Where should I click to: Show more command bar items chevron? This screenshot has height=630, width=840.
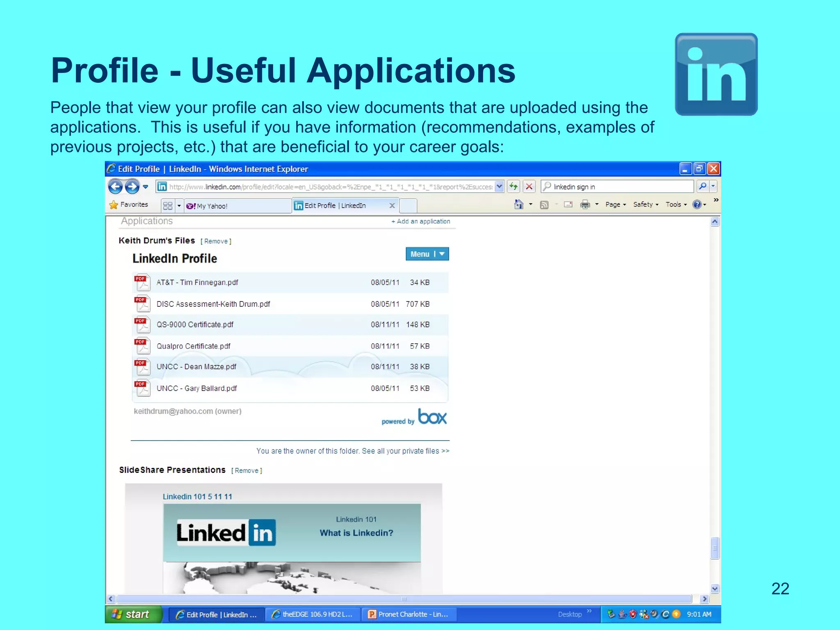click(x=716, y=200)
